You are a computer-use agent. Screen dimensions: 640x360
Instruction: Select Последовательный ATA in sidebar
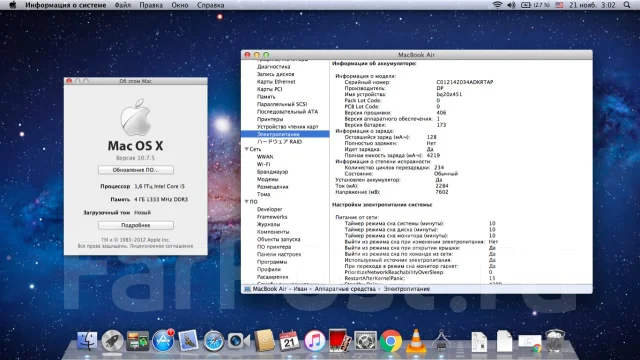coord(287,111)
